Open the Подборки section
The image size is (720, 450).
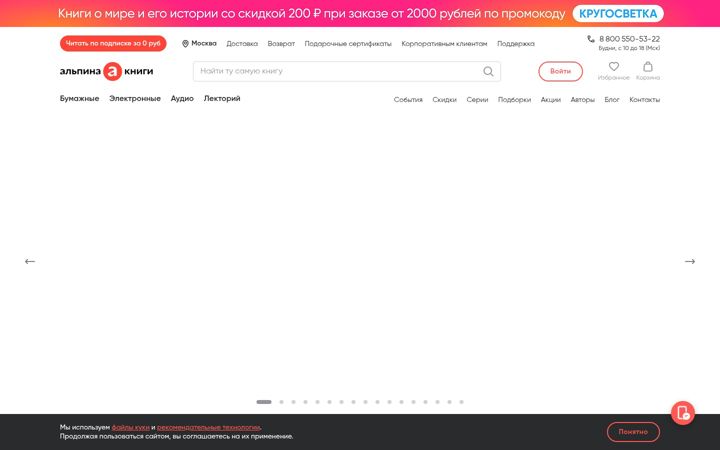click(x=514, y=100)
